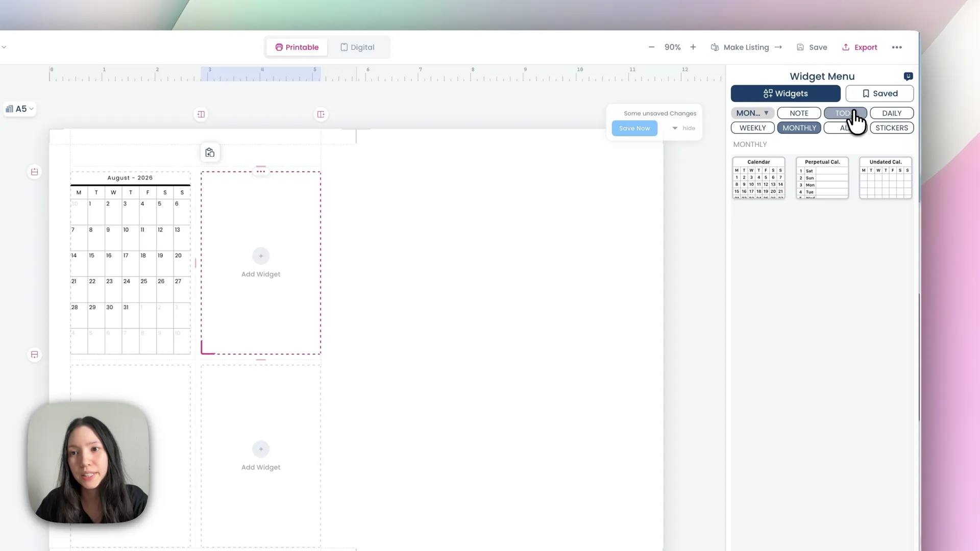Click the Widget Menu heading
Image resolution: width=980 pixels, height=551 pixels.
(x=822, y=77)
